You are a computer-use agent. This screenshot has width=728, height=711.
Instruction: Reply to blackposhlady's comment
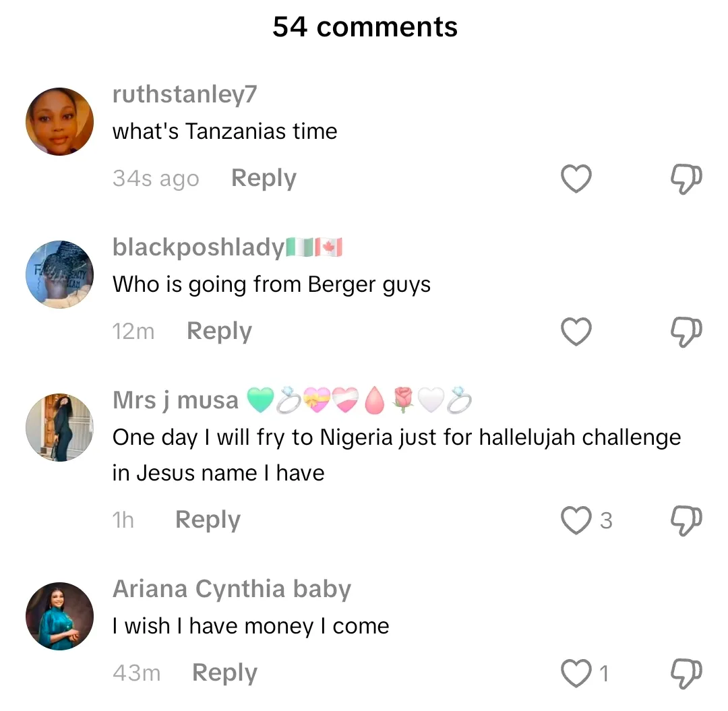pyautogui.click(x=219, y=332)
